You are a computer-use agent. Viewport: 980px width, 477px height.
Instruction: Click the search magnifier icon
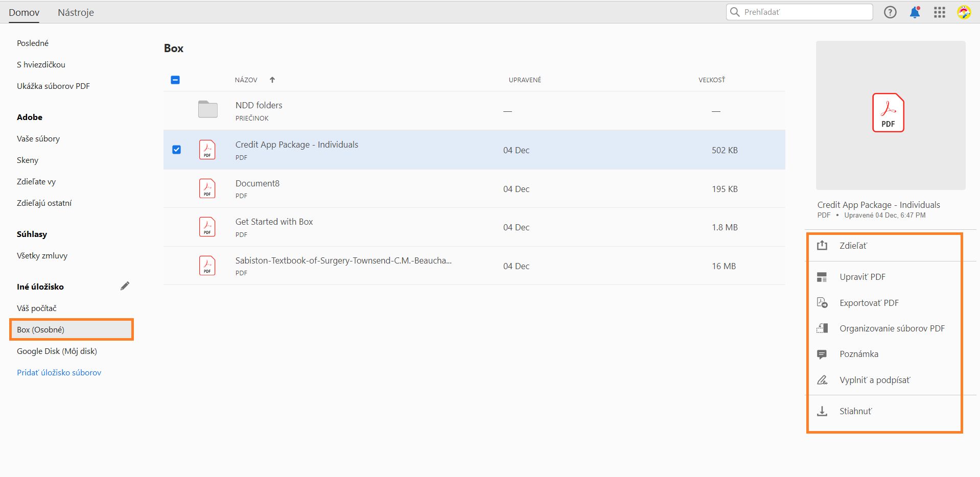click(735, 12)
